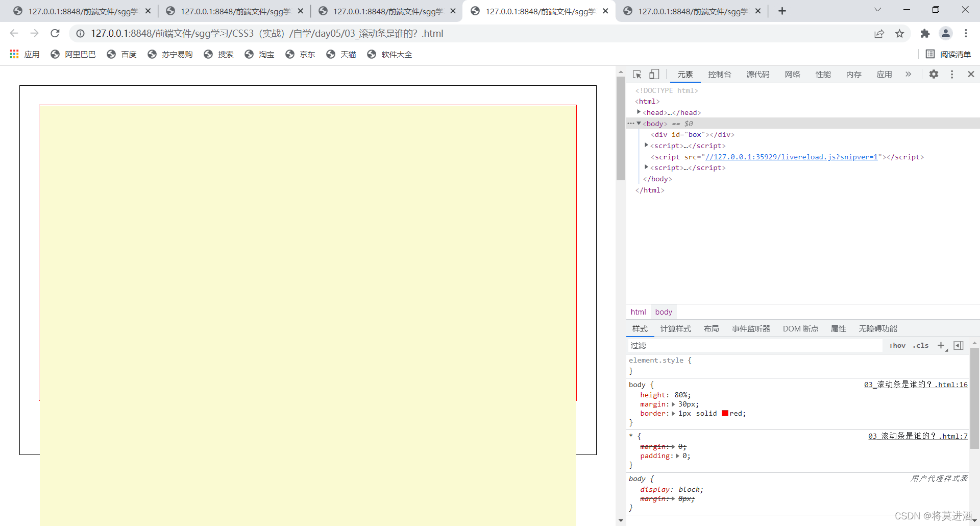The width and height of the screenshot is (980, 526).
Task: Select the div id="box" DOM node
Action: (x=692, y=135)
